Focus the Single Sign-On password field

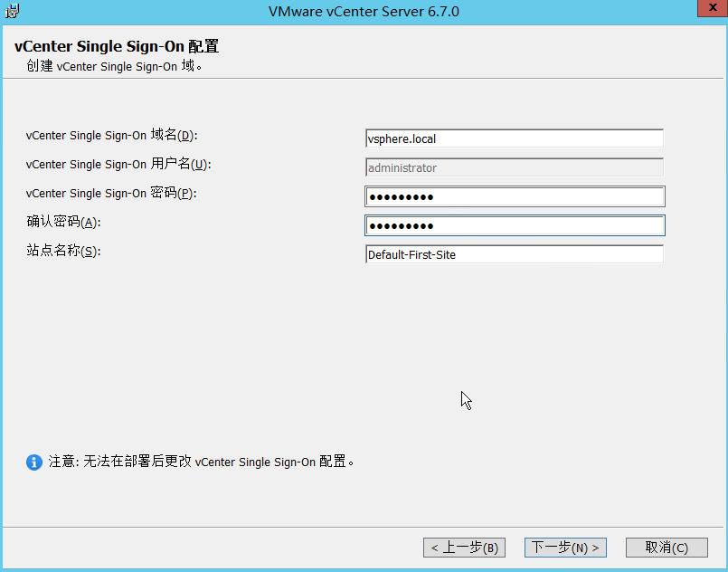pyautogui.click(x=515, y=196)
